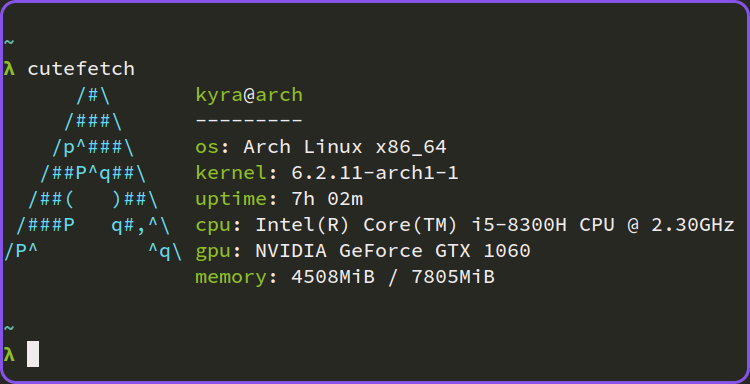Select the 7h 02m uptime value
Viewport: 750px width, 384px height.
click(327, 198)
